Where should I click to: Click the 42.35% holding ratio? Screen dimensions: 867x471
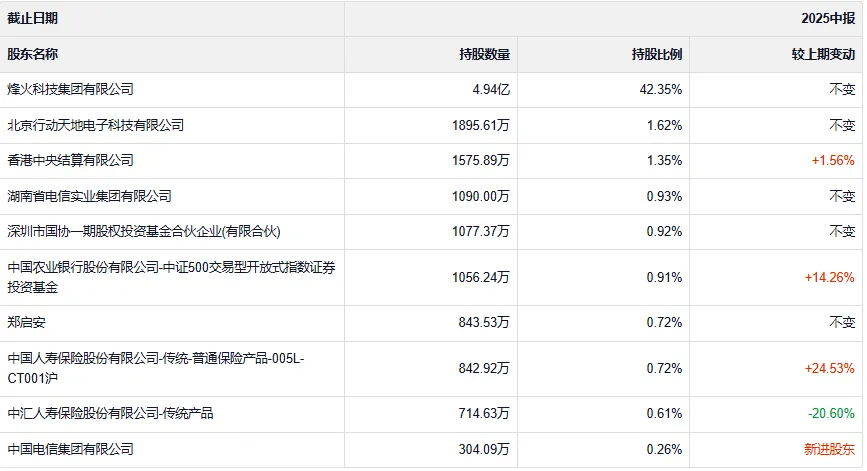click(x=661, y=90)
